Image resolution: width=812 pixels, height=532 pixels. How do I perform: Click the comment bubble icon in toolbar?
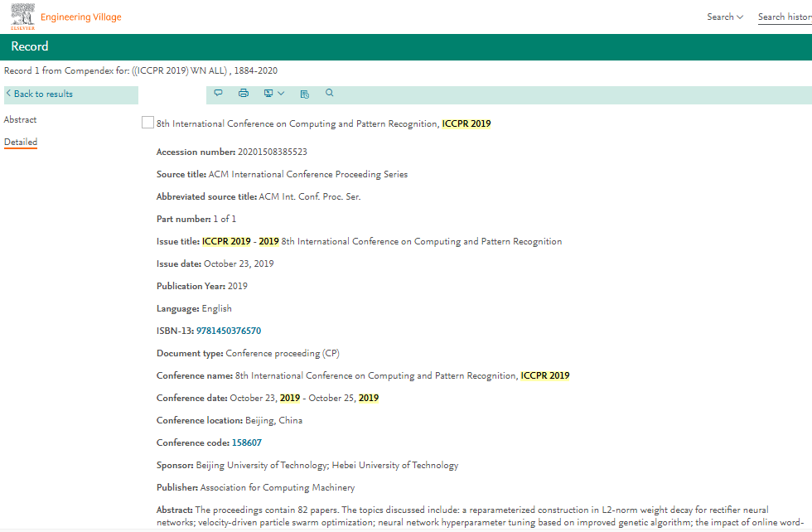(x=219, y=94)
